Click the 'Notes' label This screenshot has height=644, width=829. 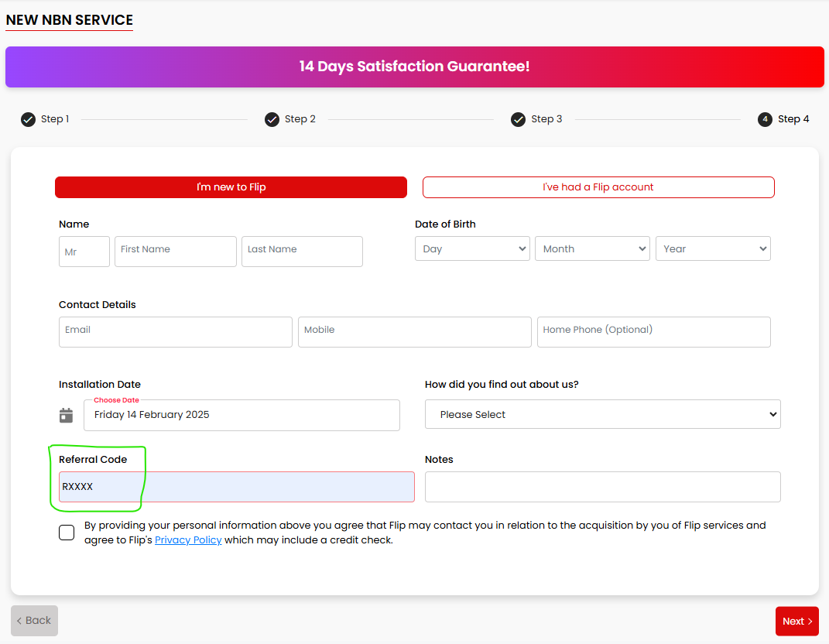pyautogui.click(x=439, y=460)
